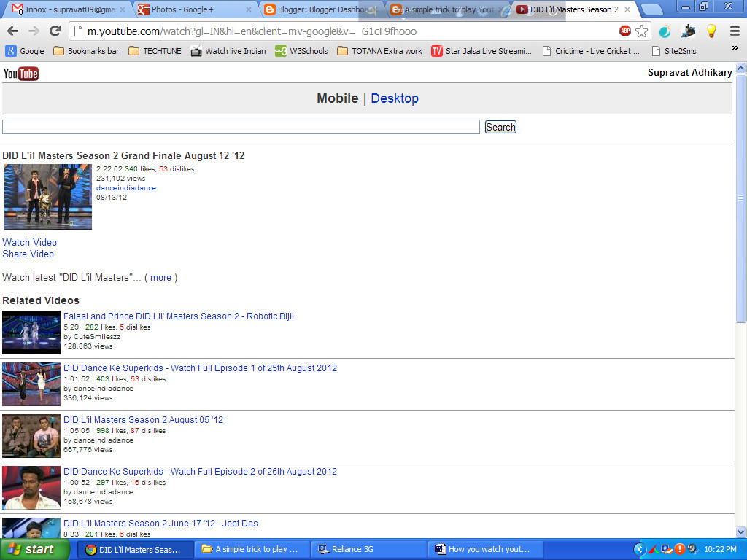Image resolution: width=747 pixels, height=560 pixels.
Task: Open Faisal and Prince Robotic Bijli video
Action: (179, 316)
